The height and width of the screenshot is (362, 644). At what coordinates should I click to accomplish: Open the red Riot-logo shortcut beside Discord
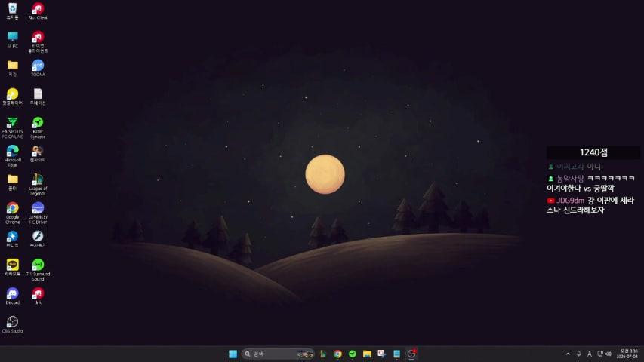38,296
